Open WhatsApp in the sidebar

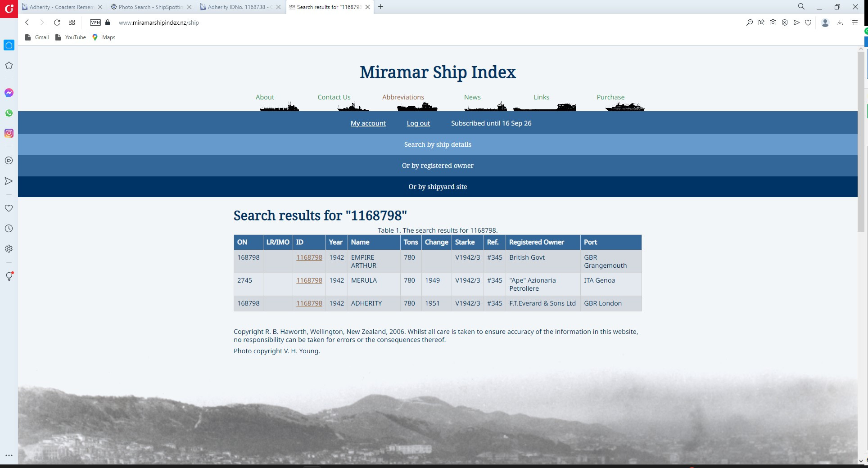coord(9,113)
